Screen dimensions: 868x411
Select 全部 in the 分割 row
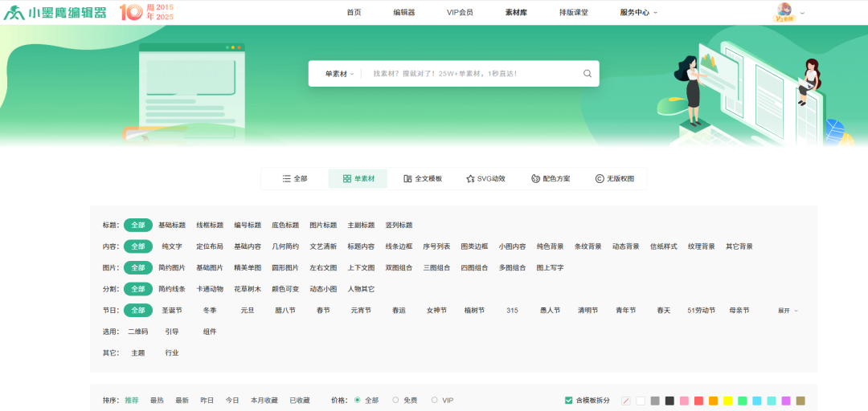pyautogui.click(x=138, y=289)
